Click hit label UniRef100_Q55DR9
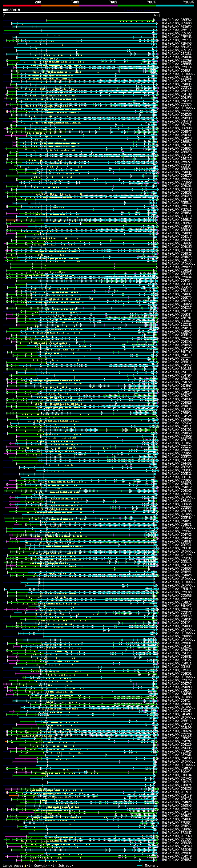Screen dimensions: 197x868 pos(176,183)
